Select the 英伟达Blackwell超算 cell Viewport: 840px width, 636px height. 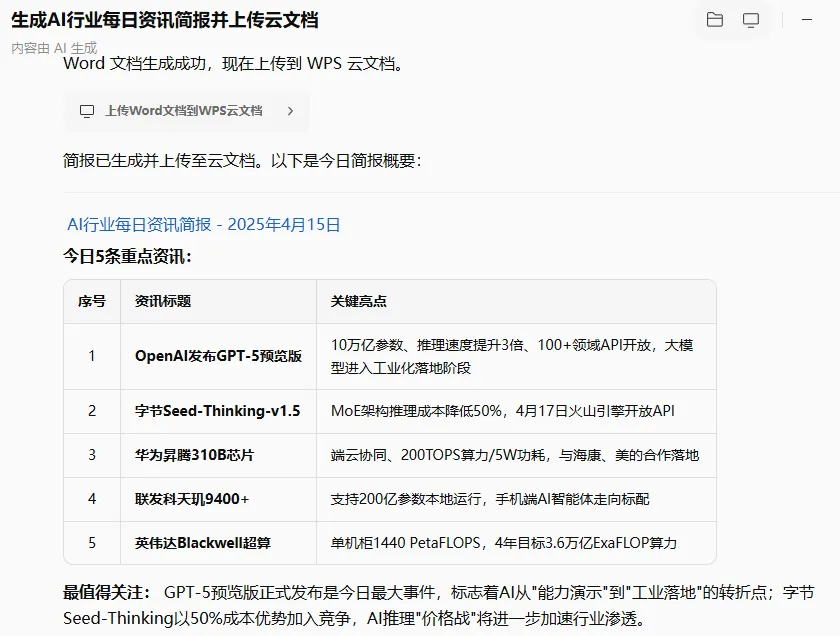coord(219,543)
